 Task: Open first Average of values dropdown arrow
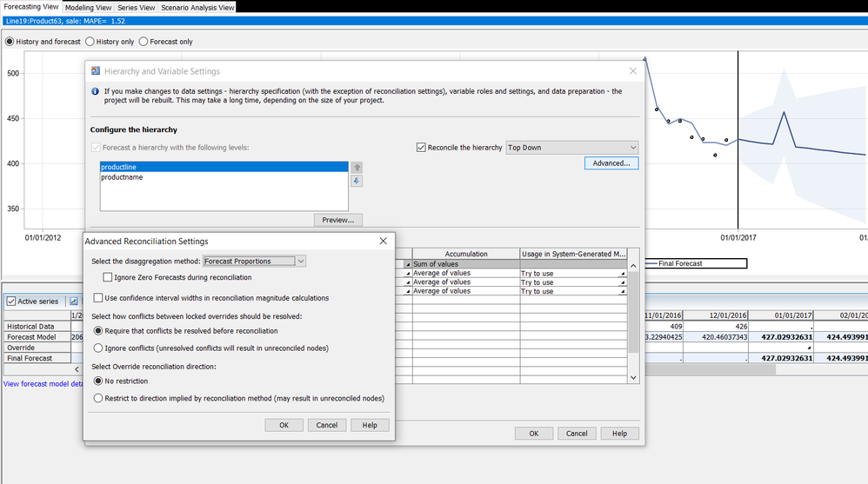pos(409,273)
